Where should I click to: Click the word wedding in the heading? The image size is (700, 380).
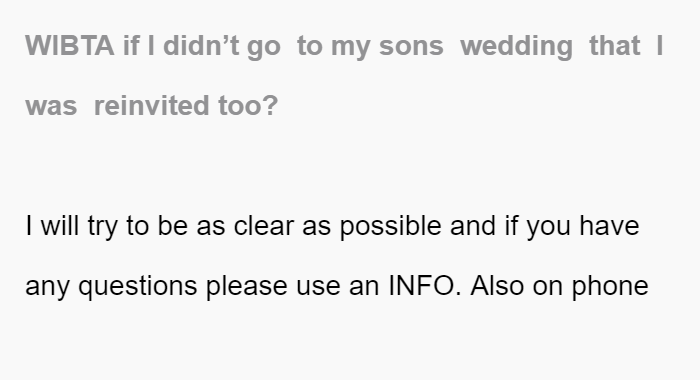point(516,46)
